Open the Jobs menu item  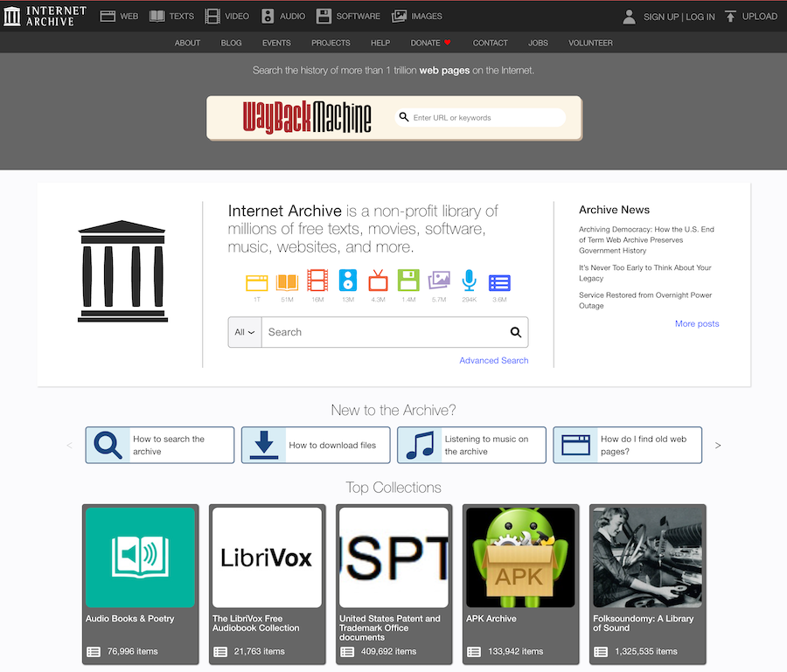pos(538,43)
